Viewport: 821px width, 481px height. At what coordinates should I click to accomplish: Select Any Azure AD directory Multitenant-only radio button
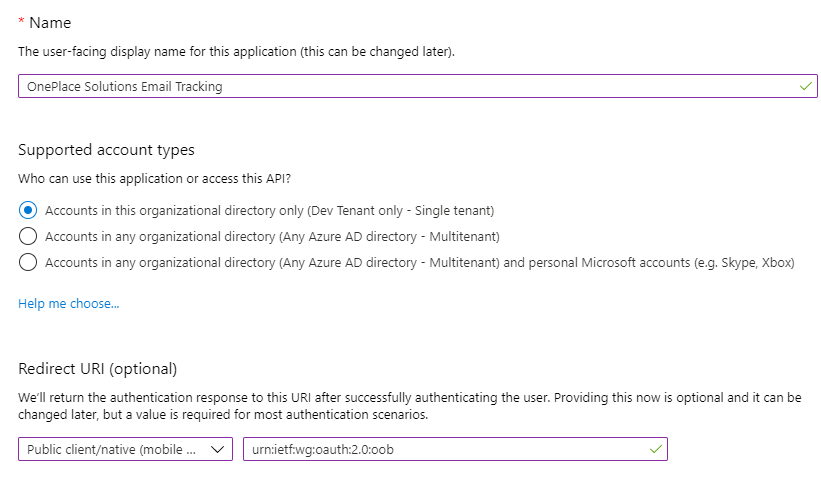pos(28,237)
